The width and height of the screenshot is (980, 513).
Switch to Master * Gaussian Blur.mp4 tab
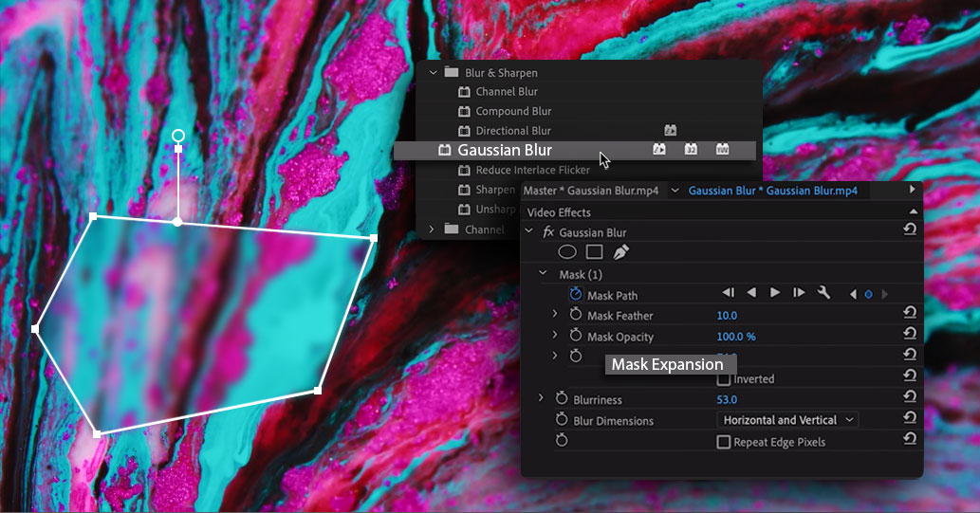592,191
